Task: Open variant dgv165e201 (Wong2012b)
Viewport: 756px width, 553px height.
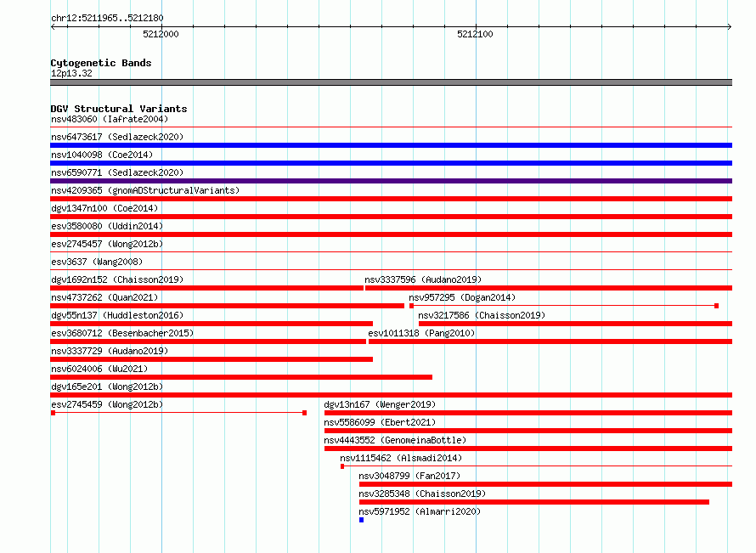Action: click(107, 387)
